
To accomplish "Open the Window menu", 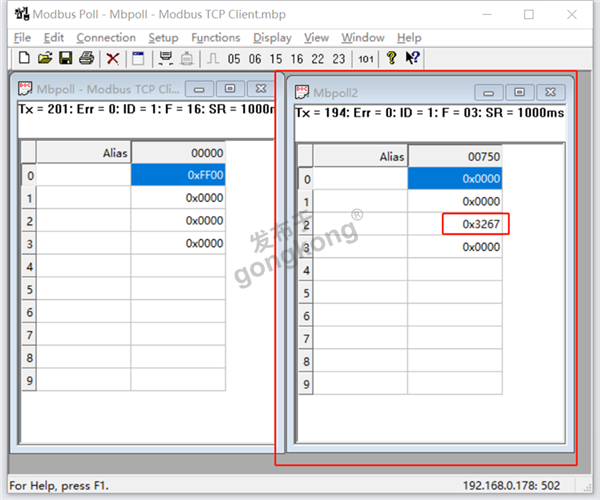I will pyautogui.click(x=363, y=37).
